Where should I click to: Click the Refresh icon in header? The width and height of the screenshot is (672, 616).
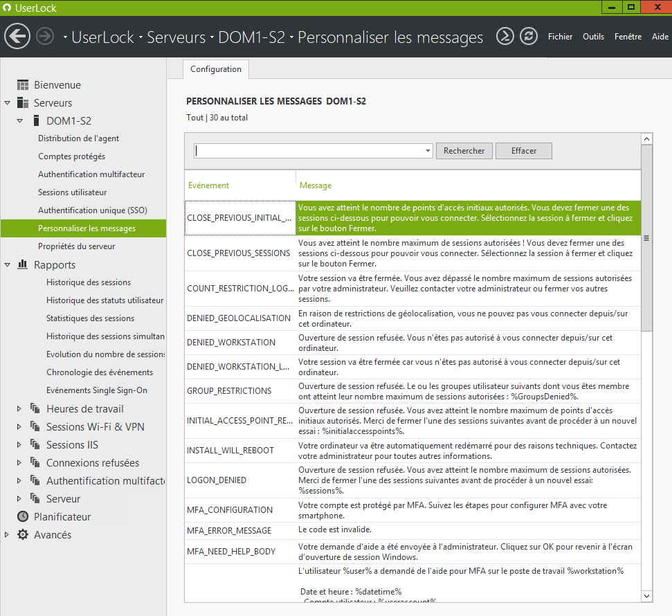[529, 37]
